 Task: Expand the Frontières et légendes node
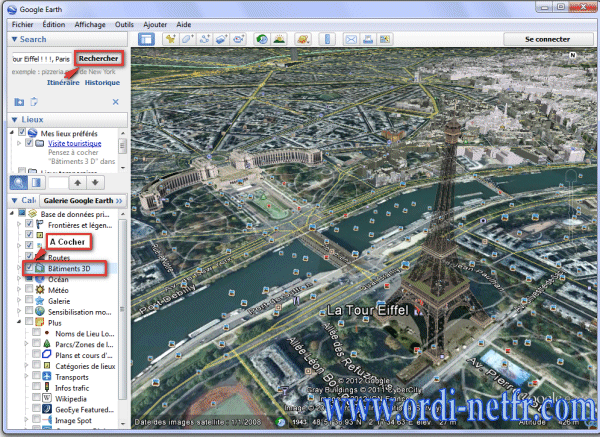[x=19, y=224]
